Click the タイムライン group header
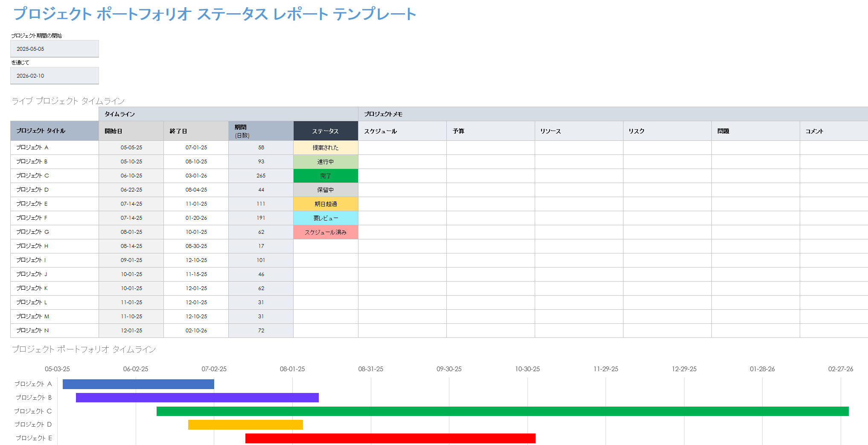 229,114
